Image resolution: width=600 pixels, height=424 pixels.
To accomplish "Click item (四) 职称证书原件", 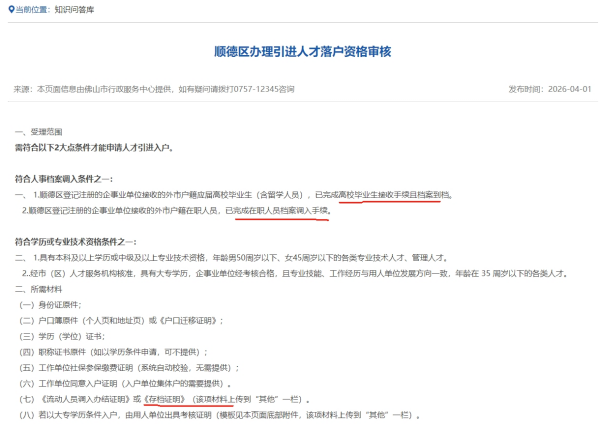I will (x=113, y=352).
